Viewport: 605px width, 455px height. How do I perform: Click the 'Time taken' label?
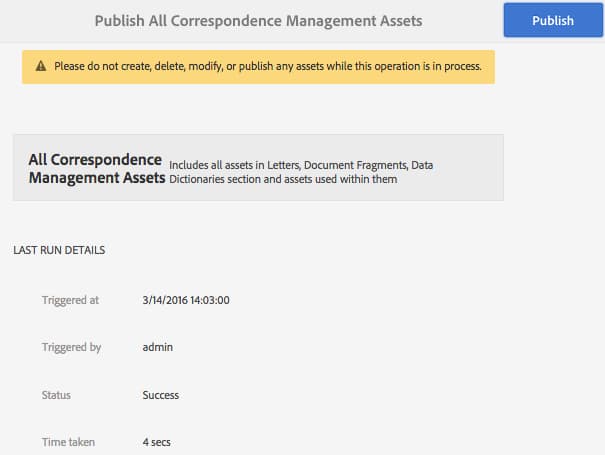pos(68,442)
